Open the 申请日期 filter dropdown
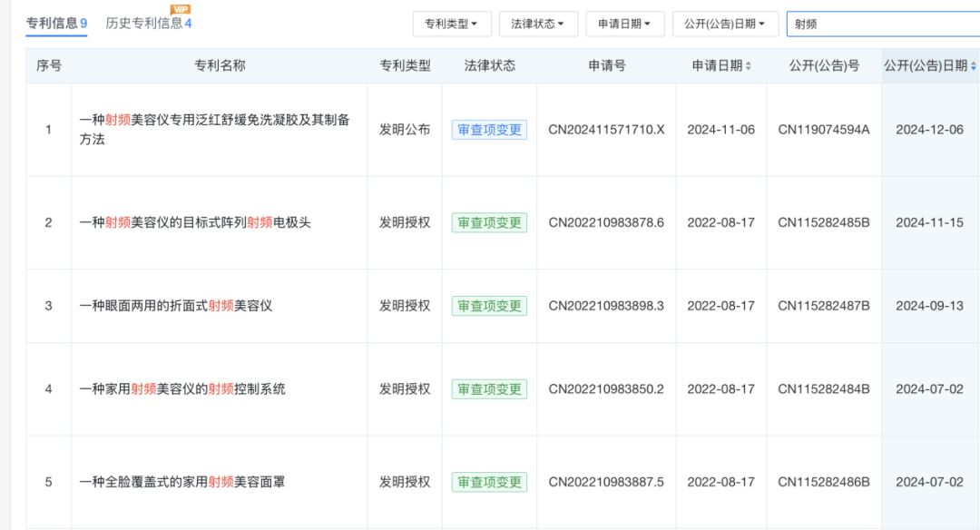This screenshot has height=530, width=980. tap(624, 24)
